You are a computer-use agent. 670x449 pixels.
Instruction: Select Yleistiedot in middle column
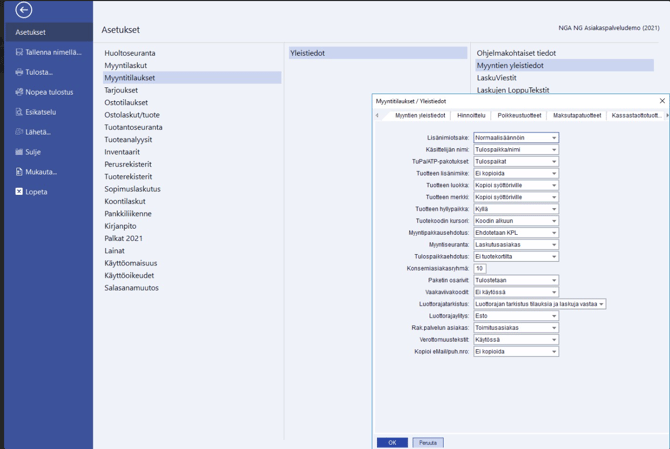point(378,53)
